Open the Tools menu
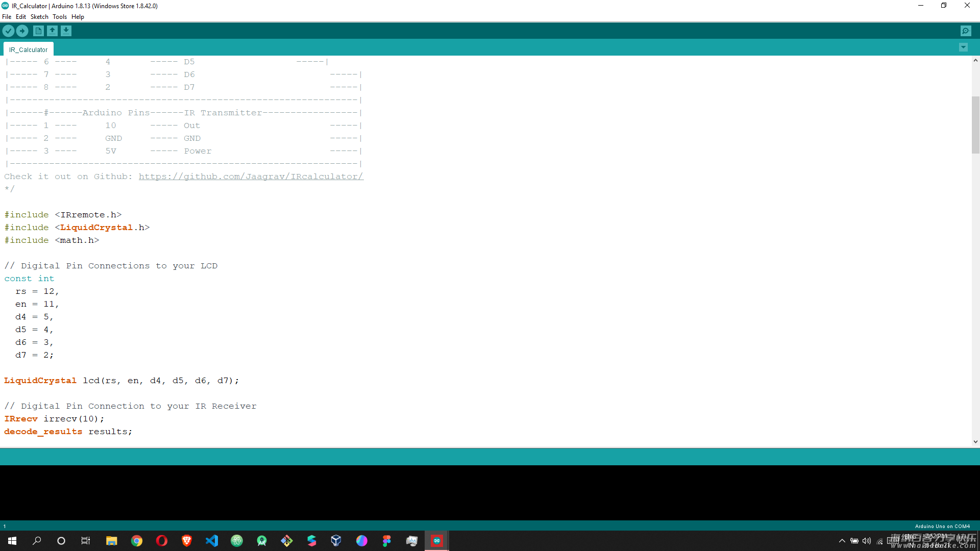The height and width of the screenshot is (551, 980). pyautogui.click(x=60, y=17)
